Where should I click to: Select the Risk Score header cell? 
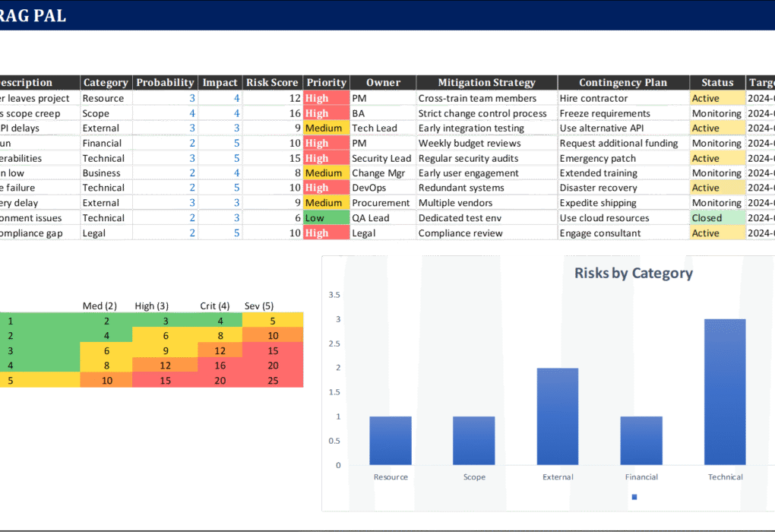(272, 83)
